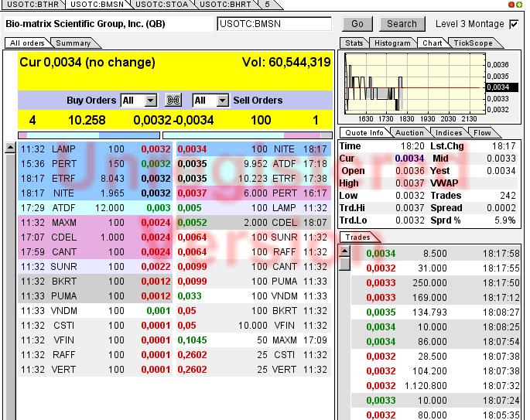
Task: Open the TickScope tab
Action: click(473, 43)
